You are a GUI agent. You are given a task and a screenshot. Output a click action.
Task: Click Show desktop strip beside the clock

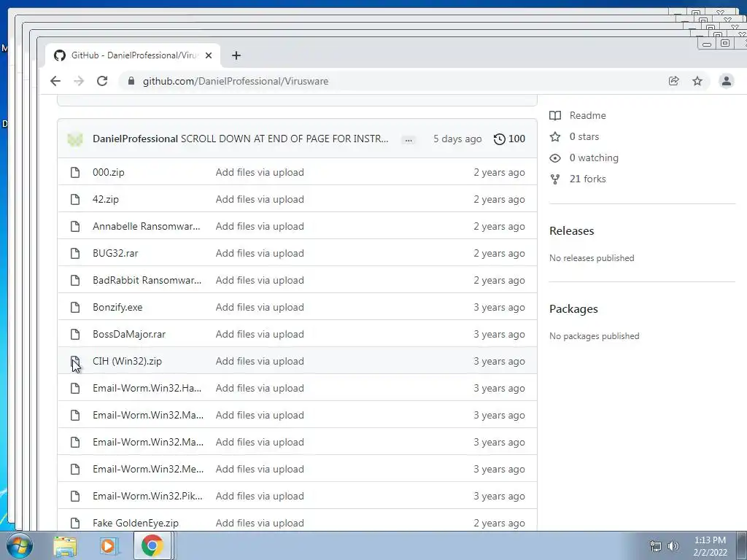tap(742, 545)
